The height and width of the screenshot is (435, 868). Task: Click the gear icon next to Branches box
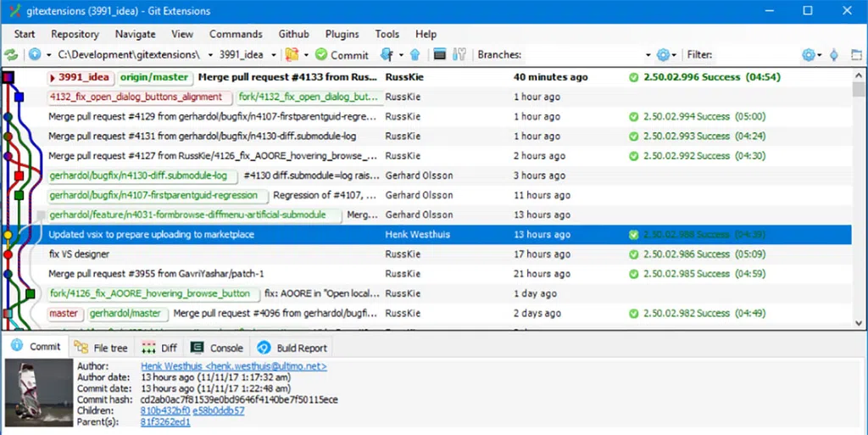[663, 55]
